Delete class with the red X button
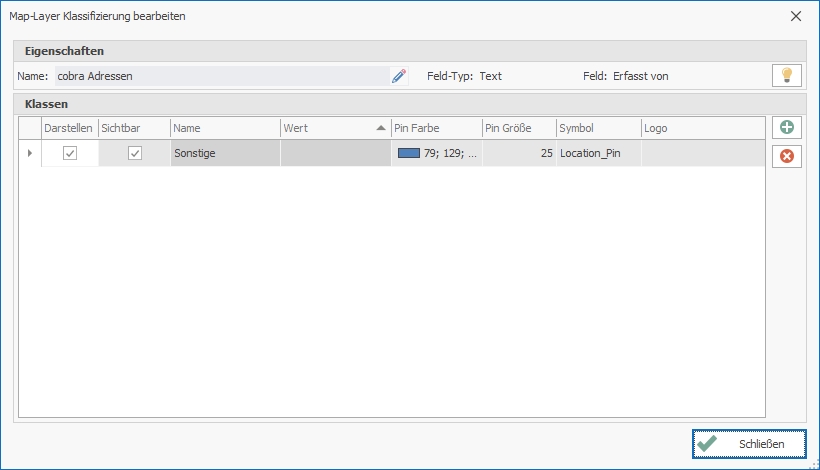820x470 pixels. tap(787, 157)
